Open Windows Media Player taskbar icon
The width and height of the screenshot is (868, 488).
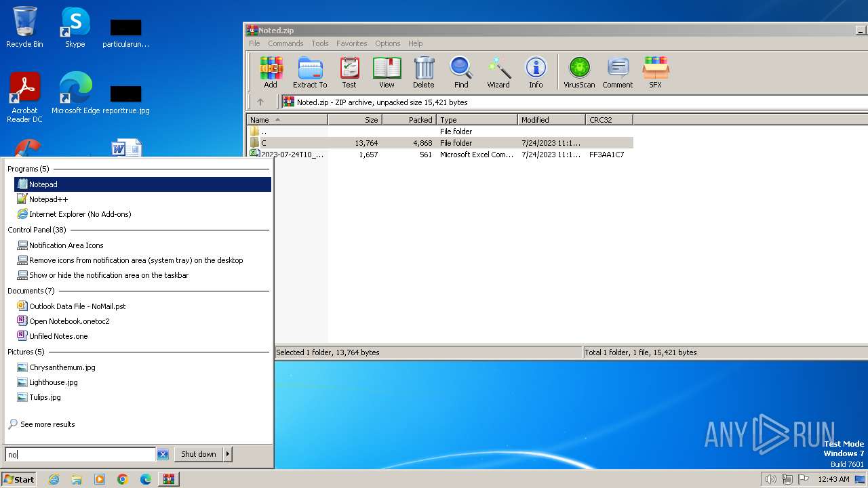[x=100, y=479]
